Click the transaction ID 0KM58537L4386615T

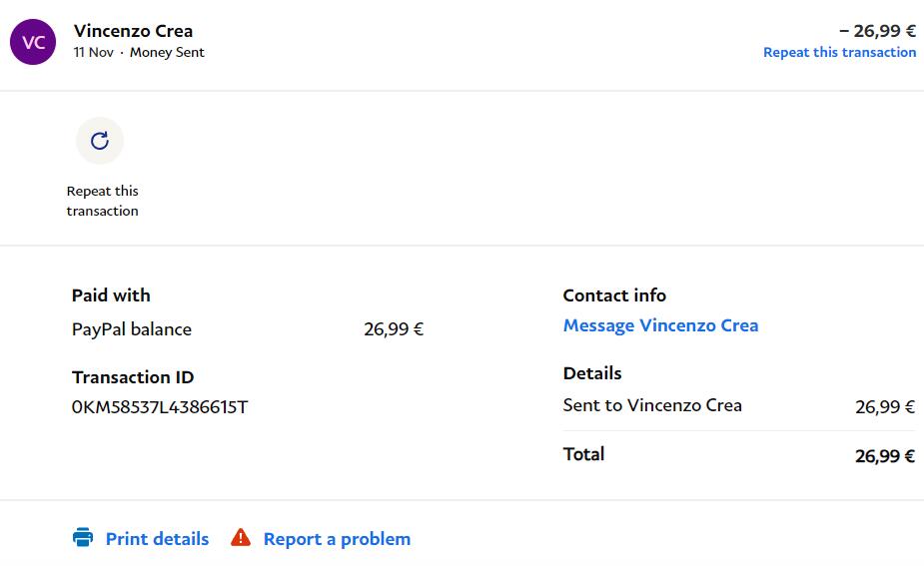pyautogui.click(x=160, y=407)
